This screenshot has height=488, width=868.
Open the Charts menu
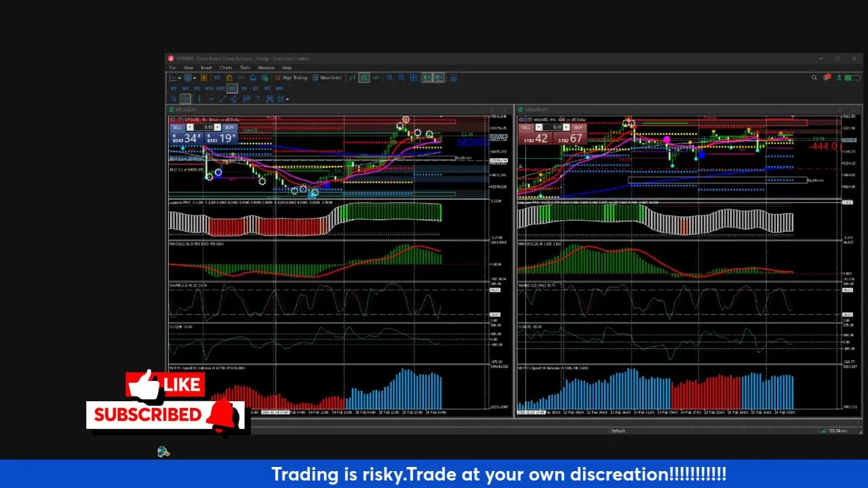tap(226, 68)
